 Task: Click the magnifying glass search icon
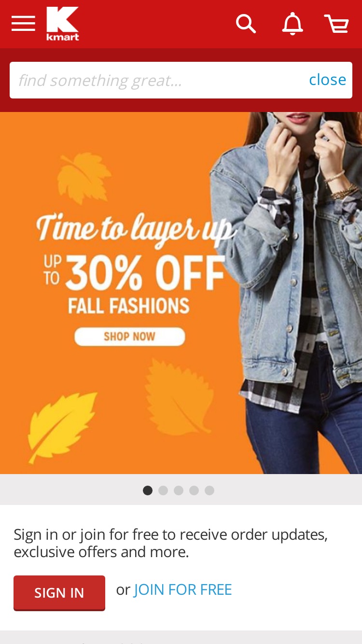point(246,23)
